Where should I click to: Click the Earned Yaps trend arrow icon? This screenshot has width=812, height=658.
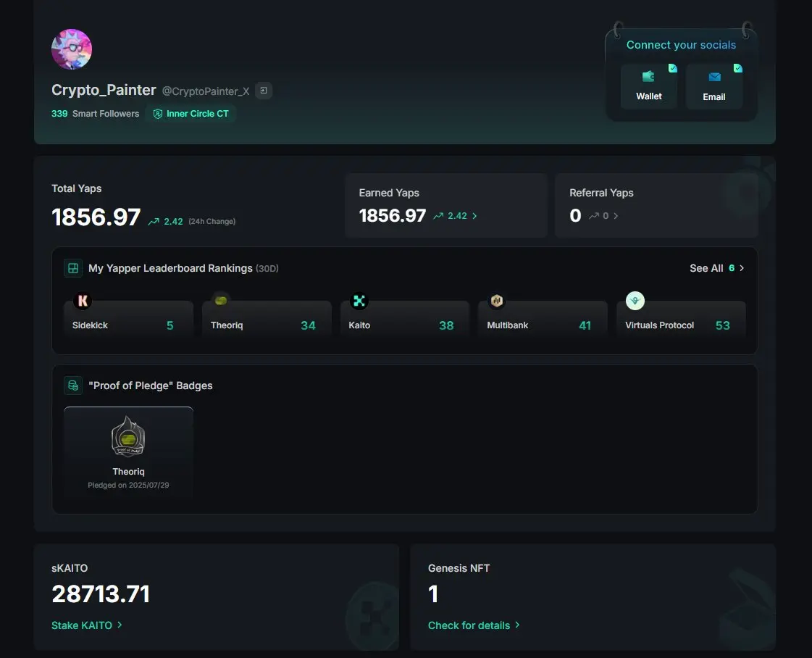(438, 216)
